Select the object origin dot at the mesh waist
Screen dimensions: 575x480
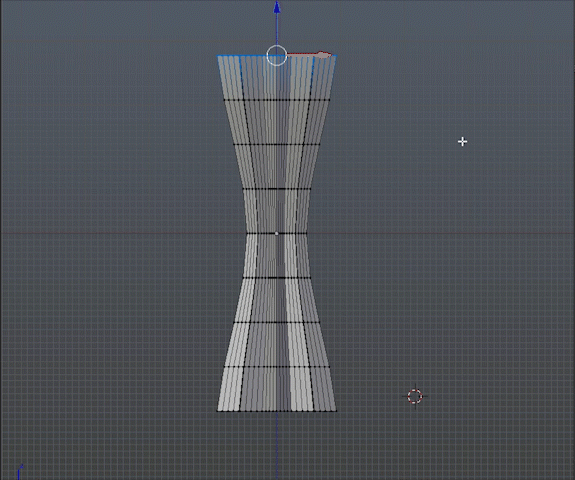276,233
